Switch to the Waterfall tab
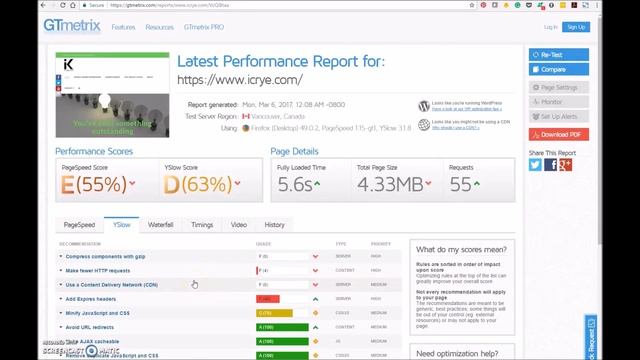The width and height of the screenshot is (640, 360). (x=160, y=225)
